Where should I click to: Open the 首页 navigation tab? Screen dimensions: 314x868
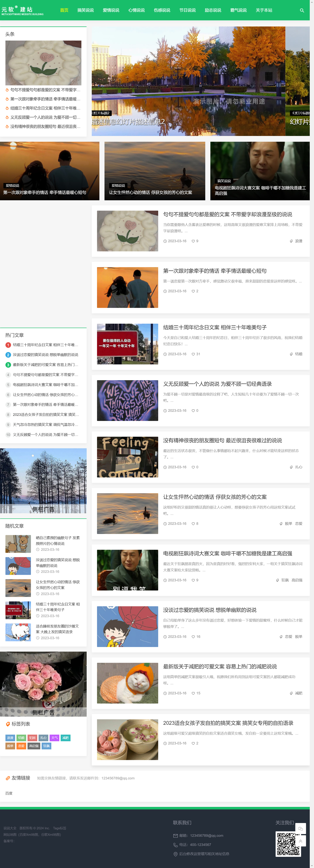coord(64,10)
